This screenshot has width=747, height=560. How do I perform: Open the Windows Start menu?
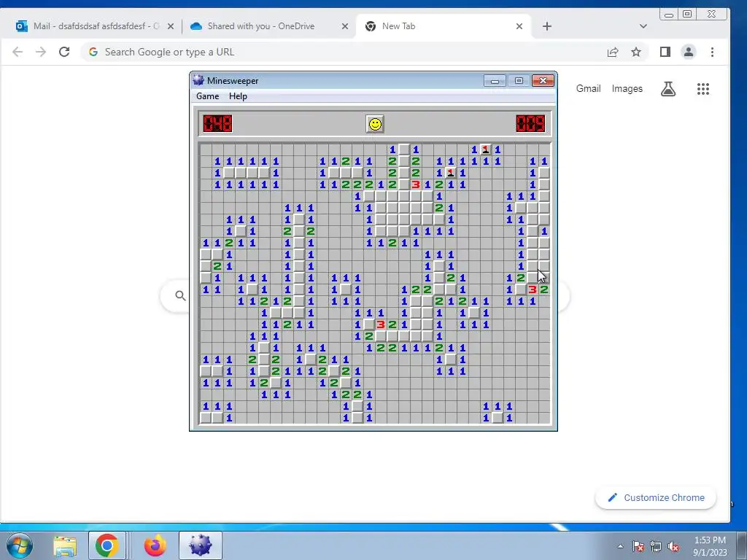point(20,545)
